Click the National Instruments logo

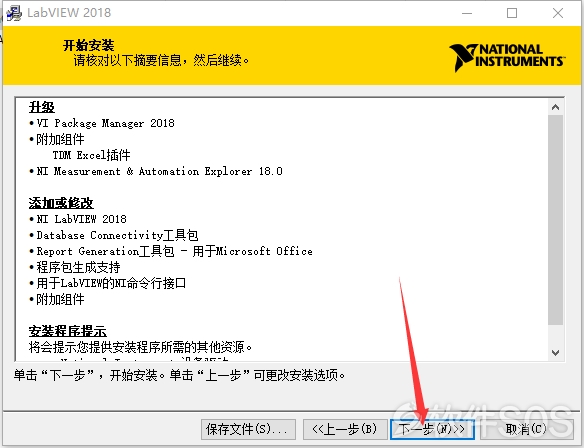(x=507, y=57)
